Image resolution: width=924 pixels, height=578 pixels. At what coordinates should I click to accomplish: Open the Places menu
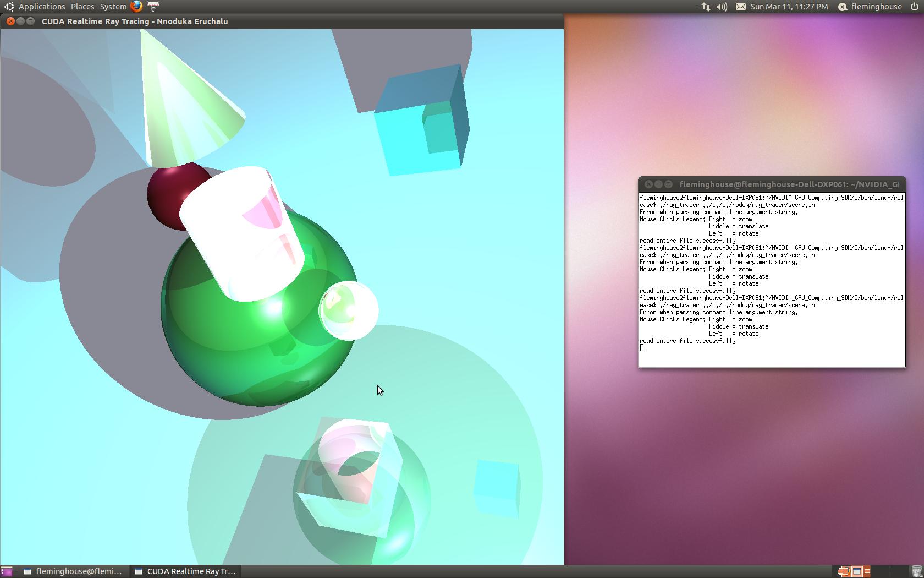[x=82, y=6]
